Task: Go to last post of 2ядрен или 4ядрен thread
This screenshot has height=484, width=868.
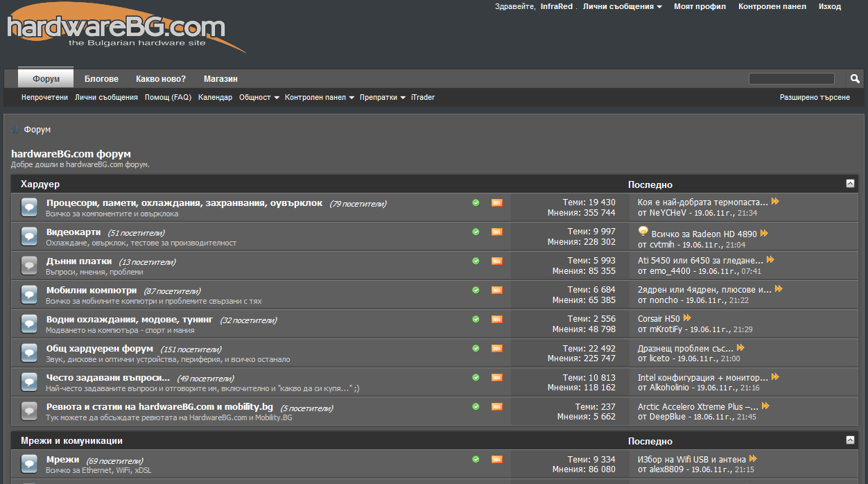Action: [x=779, y=289]
